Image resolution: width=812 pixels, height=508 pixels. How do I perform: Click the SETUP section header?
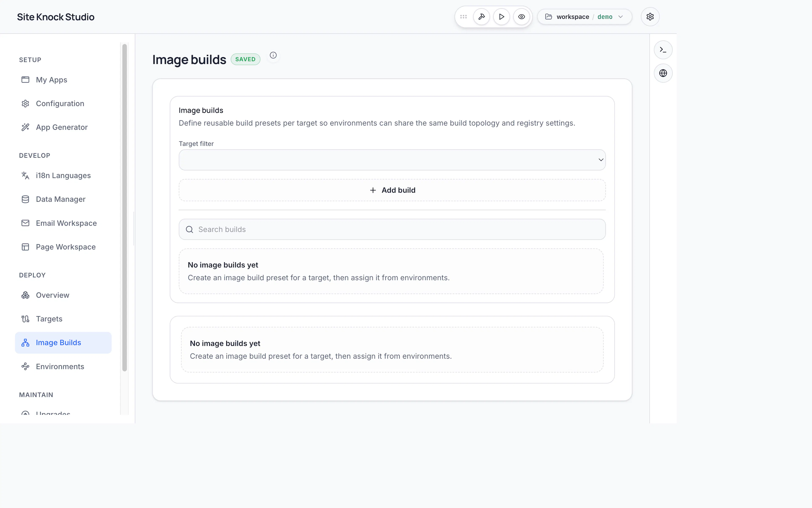click(x=30, y=60)
